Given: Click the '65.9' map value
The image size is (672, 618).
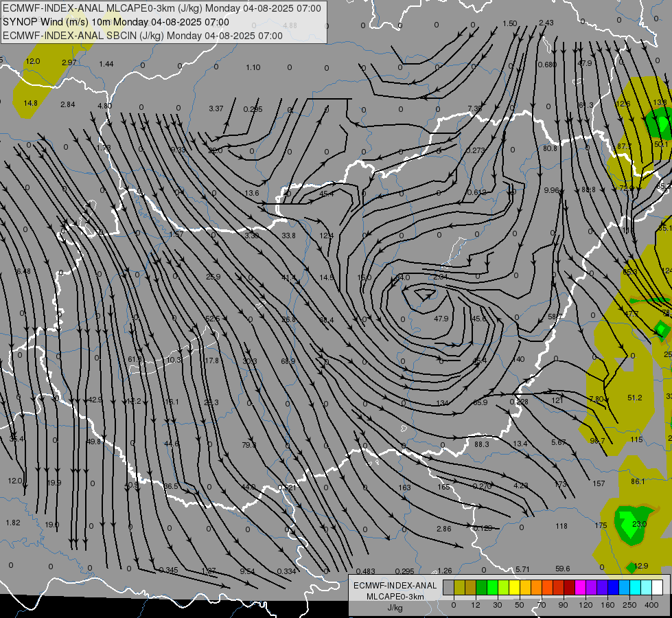Looking at the screenshot, I should pos(480,402).
